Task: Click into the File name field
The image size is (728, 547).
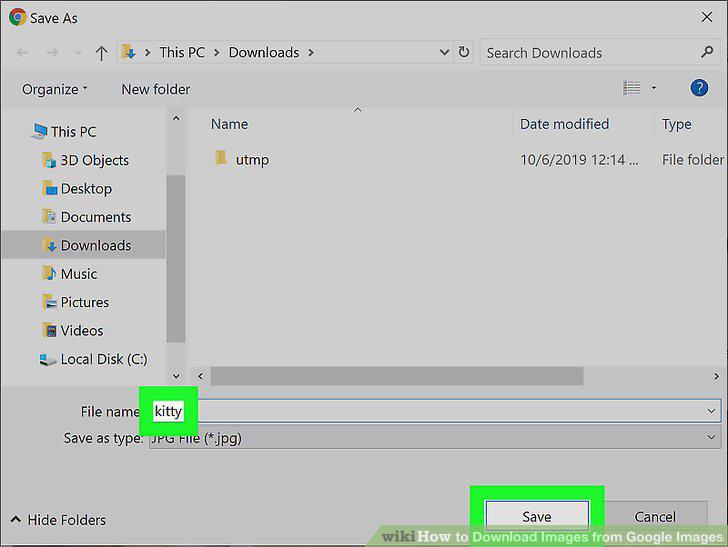Action: click(435, 411)
